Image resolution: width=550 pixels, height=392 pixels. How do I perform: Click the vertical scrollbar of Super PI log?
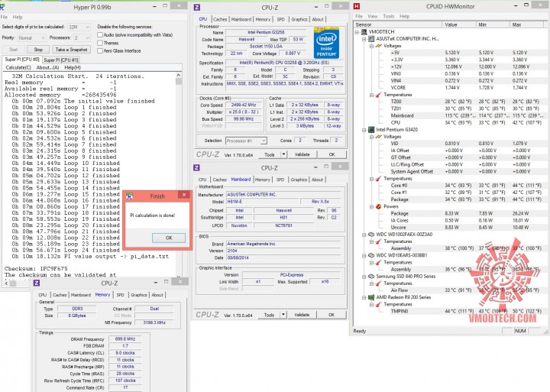(179, 174)
